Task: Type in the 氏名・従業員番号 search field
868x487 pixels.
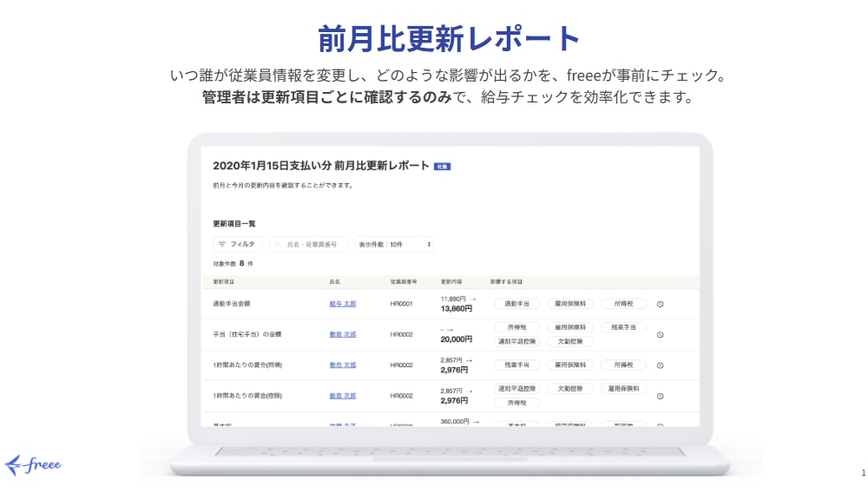Action: point(314,245)
